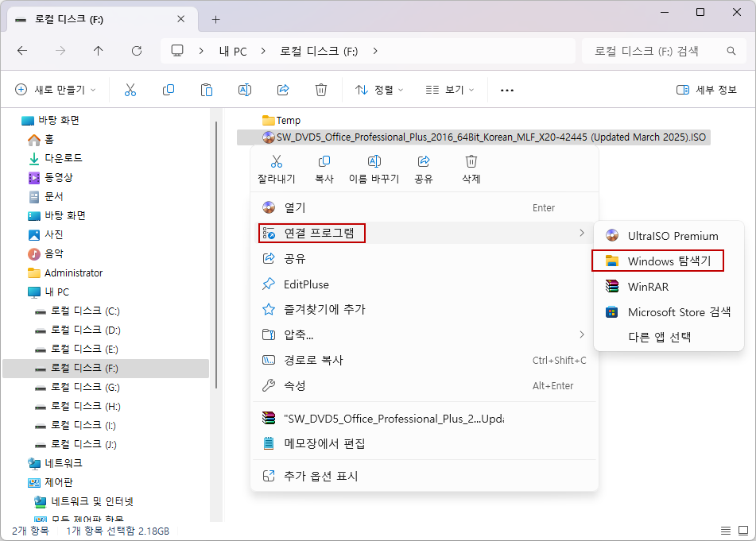Expand chevron after 내 PC in address bar
This screenshot has width=756, height=541.
[x=263, y=51]
